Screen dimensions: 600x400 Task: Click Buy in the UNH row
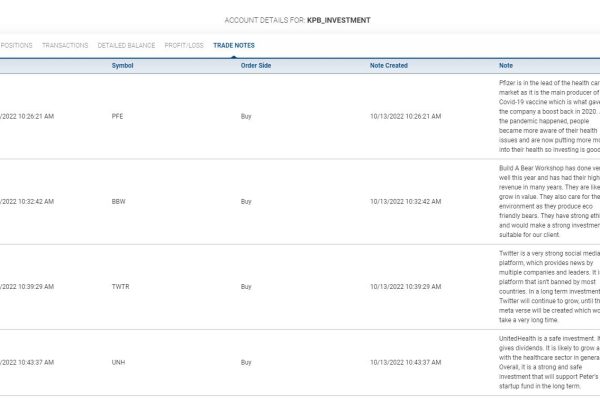click(x=246, y=362)
